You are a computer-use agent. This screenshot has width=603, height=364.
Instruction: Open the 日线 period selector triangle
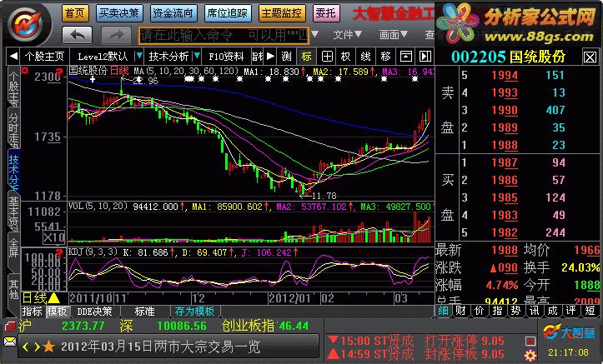point(54,298)
